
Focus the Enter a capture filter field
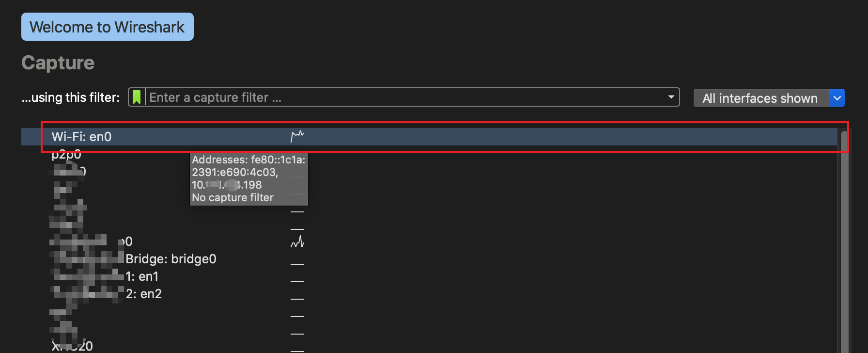click(x=407, y=97)
